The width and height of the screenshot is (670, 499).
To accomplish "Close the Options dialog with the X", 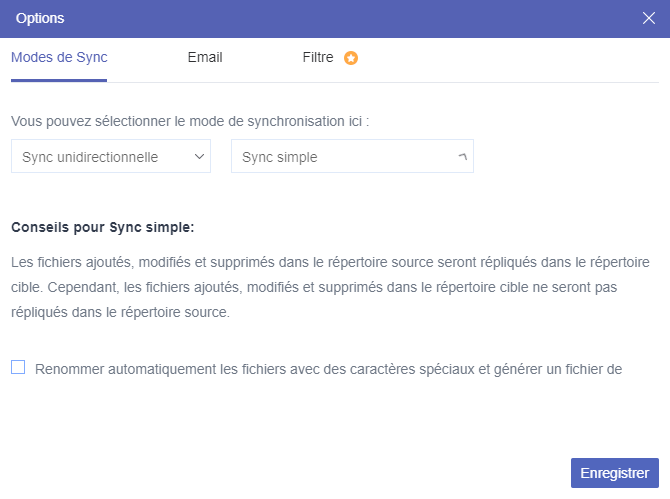I will tap(648, 18).
